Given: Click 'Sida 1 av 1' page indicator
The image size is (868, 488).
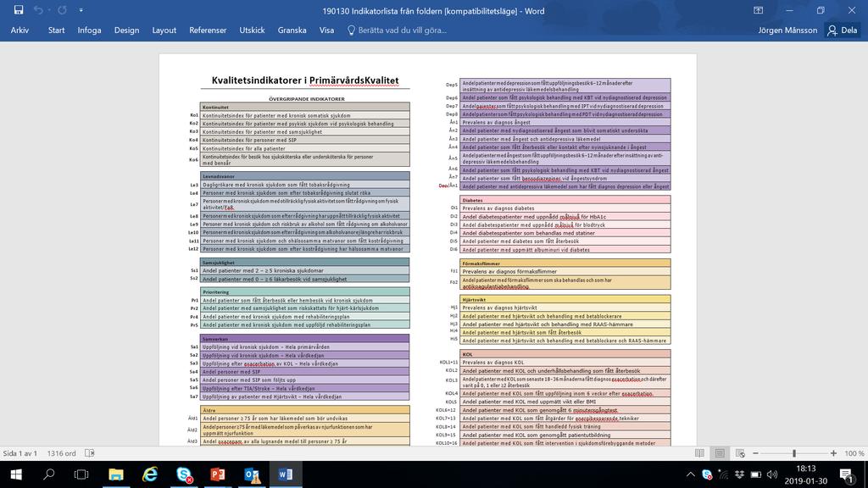Looking at the screenshot, I should tap(20, 453).
